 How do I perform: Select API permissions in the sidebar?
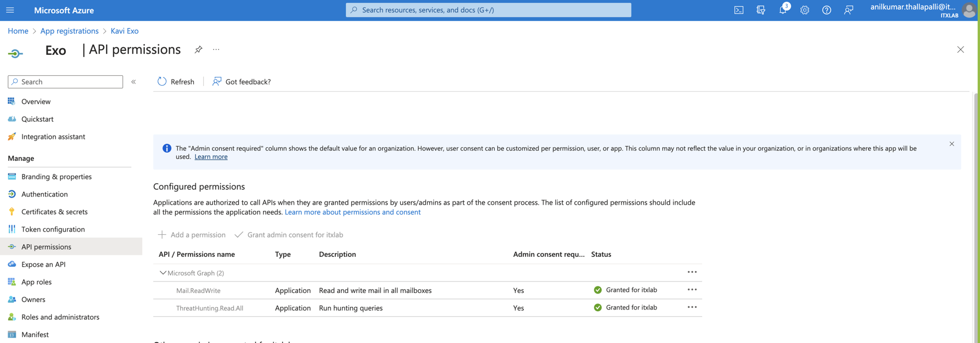[71, 247]
